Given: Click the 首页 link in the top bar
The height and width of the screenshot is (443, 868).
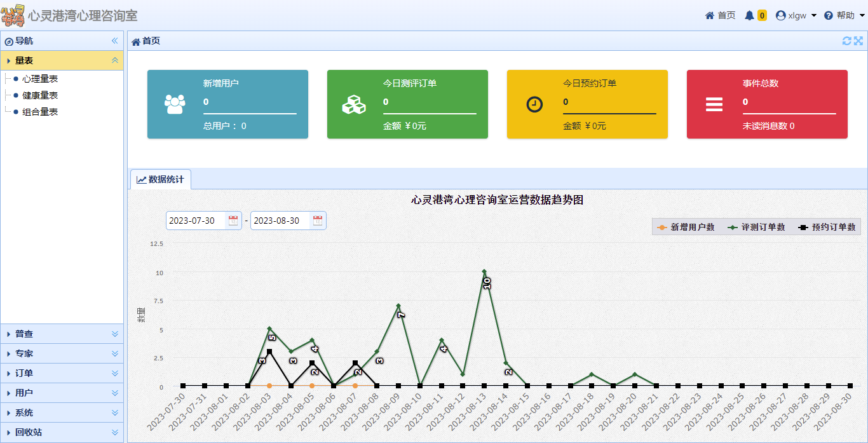Looking at the screenshot, I should point(721,15).
